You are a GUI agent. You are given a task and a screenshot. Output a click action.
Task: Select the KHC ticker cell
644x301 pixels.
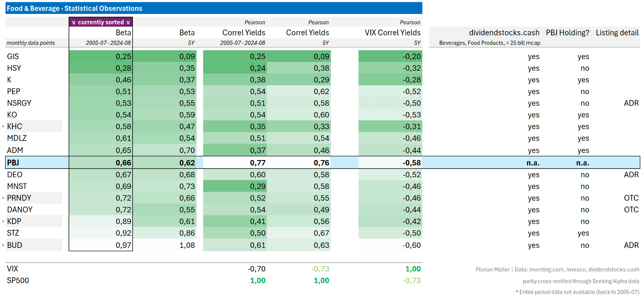click(x=14, y=126)
